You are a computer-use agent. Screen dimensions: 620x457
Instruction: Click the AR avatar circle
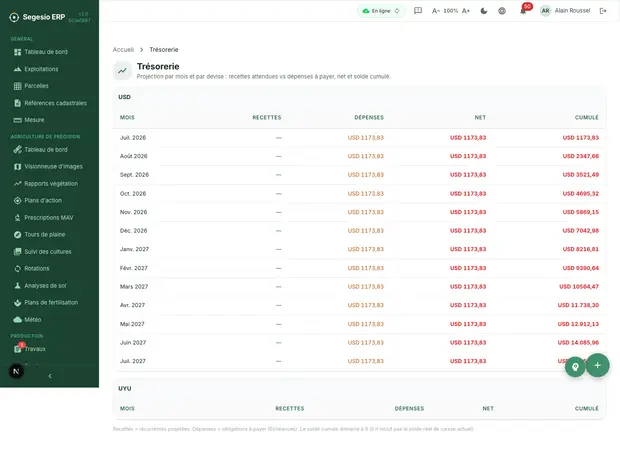[545, 11]
